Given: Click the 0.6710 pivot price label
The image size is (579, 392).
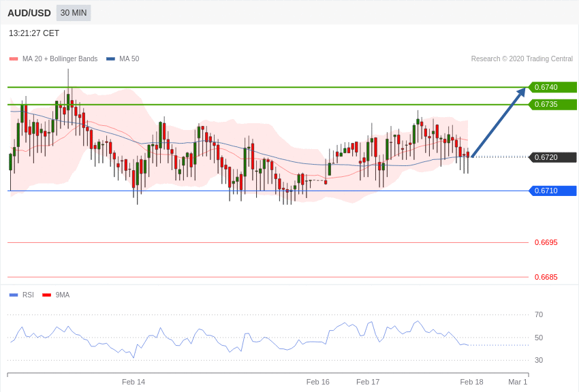Looking at the screenshot, I should [553, 191].
